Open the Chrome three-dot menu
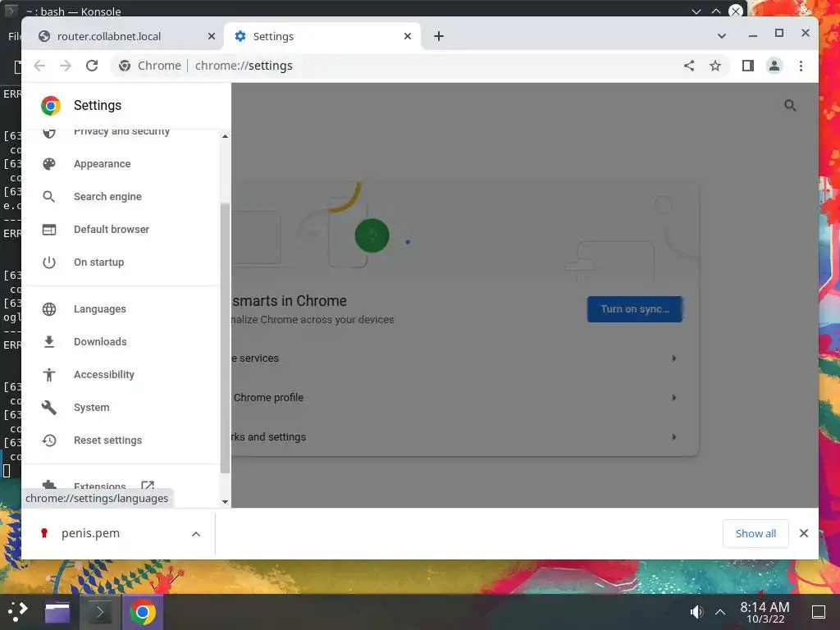 click(x=801, y=66)
